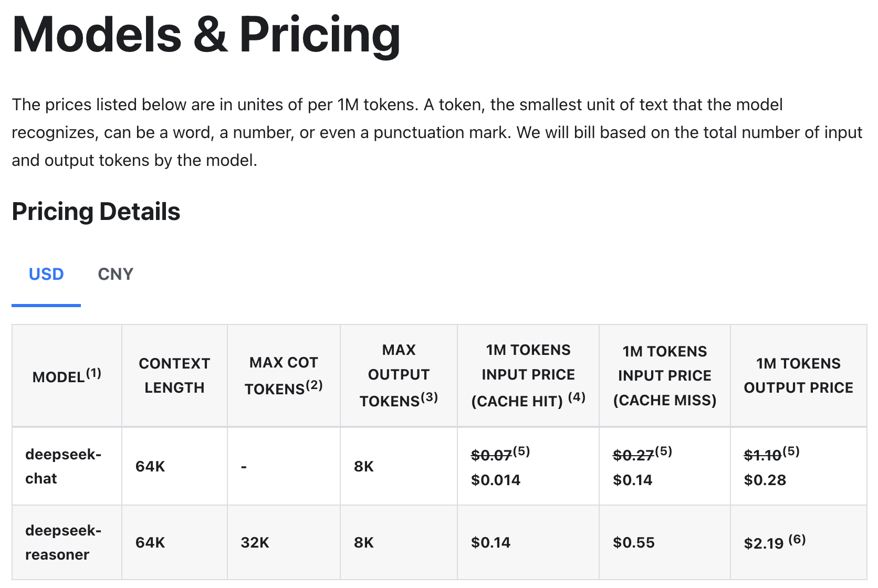This screenshot has width=878, height=588.
Task: Click the 1M TOKENS OUTPUT PRICE header
Action: coord(799,376)
